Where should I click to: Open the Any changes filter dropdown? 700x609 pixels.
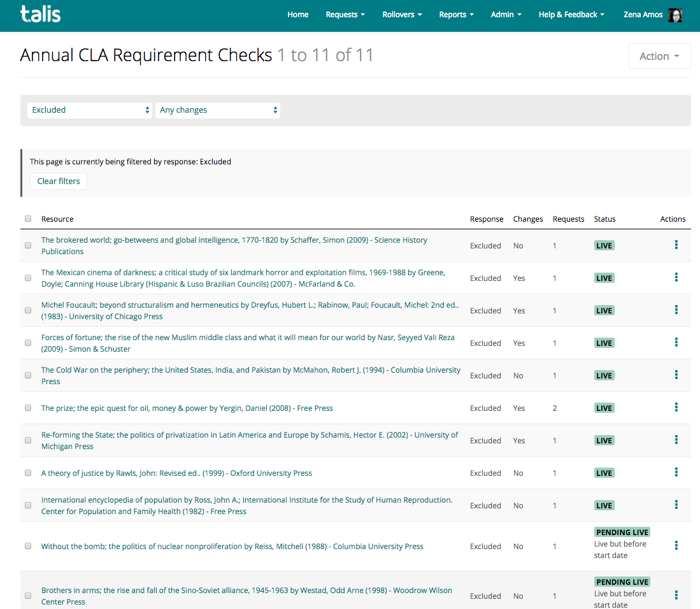point(218,110)
